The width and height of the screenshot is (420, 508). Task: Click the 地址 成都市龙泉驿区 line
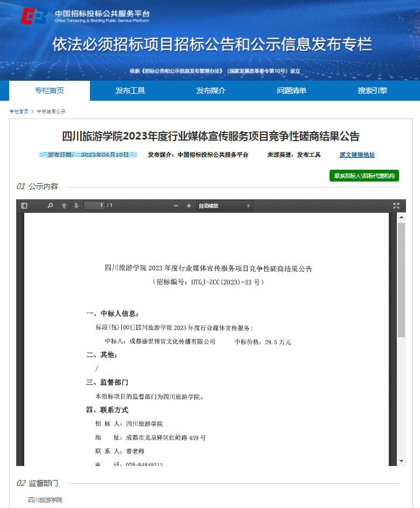point(151,437)
